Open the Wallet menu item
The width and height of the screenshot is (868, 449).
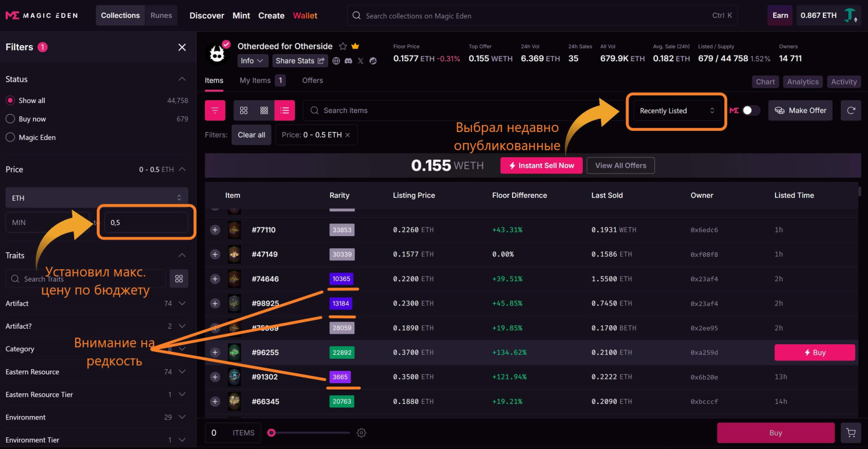pyautogui.click(x=305, y=16)
